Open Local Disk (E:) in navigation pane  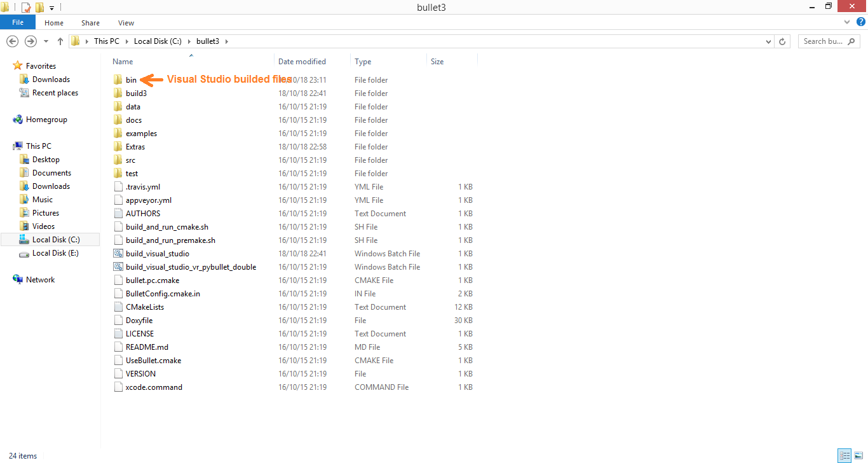(x=58, y=253)
